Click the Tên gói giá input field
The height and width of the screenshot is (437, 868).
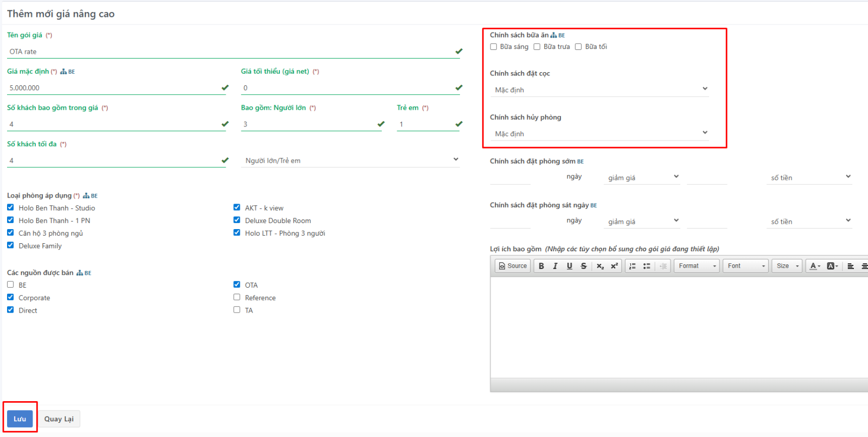(234, 52)
